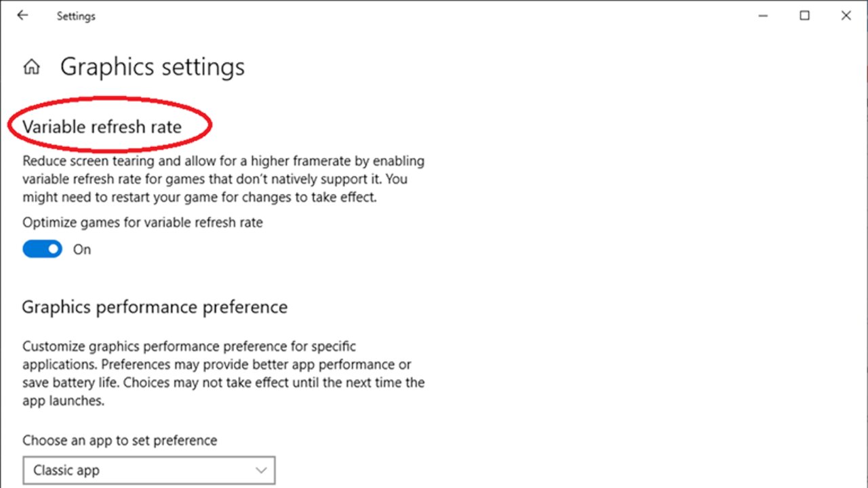Click the variable refresh rate description text
This screenshot has height=488, width=868.
point(224,179)
